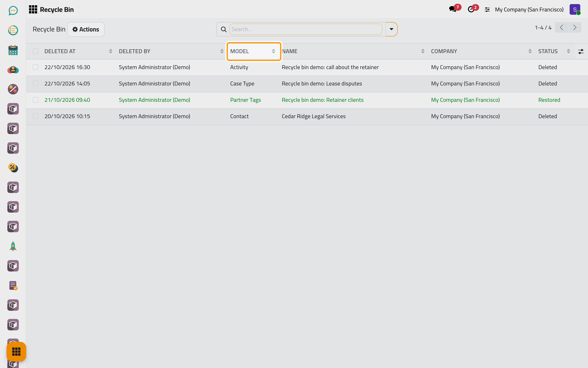Open the To-do list app icon
Viewport: 588px width, 368px height.
[13, 30]
